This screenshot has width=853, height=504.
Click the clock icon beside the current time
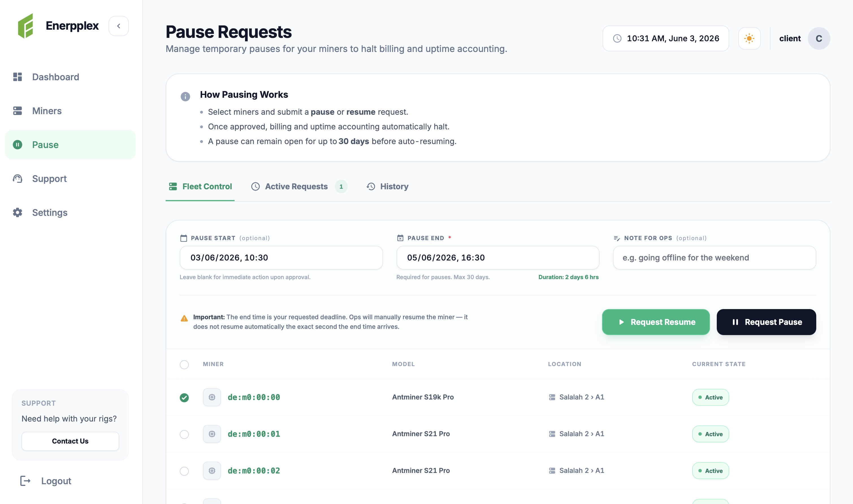click(617, 38)
